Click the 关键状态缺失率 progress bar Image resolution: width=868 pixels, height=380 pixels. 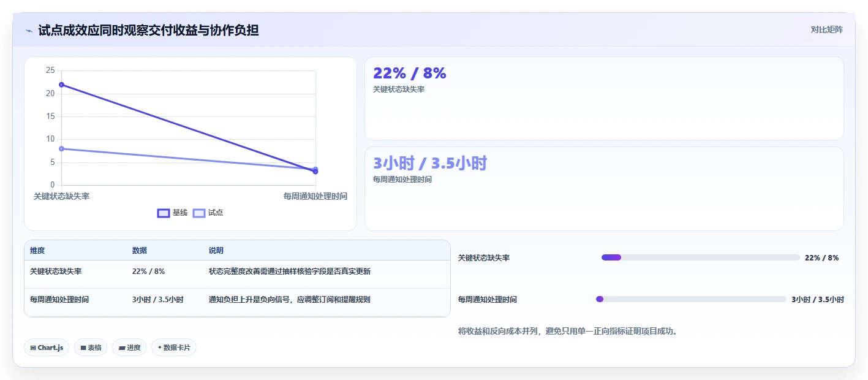coord(701,257)
